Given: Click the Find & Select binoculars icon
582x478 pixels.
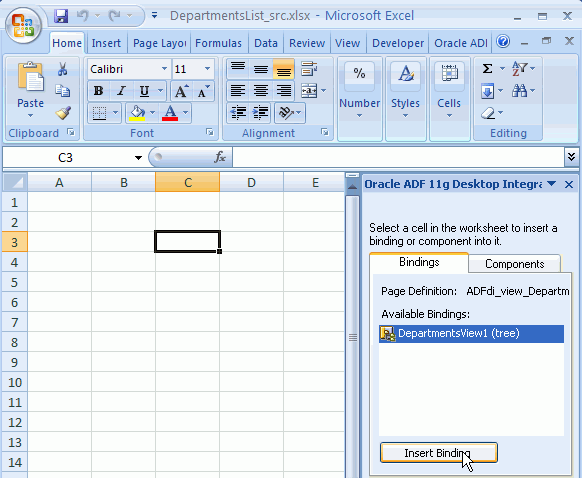Looking at the screenshot, I should [x=519, y=91].
